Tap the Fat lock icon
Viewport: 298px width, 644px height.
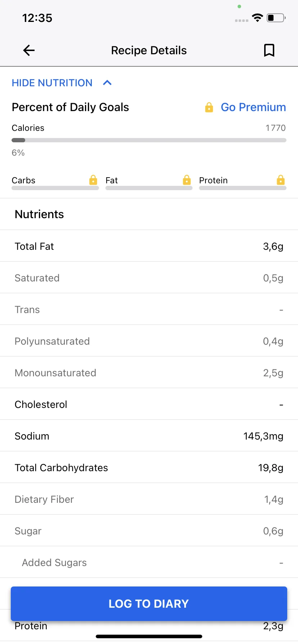coord(187,180)
